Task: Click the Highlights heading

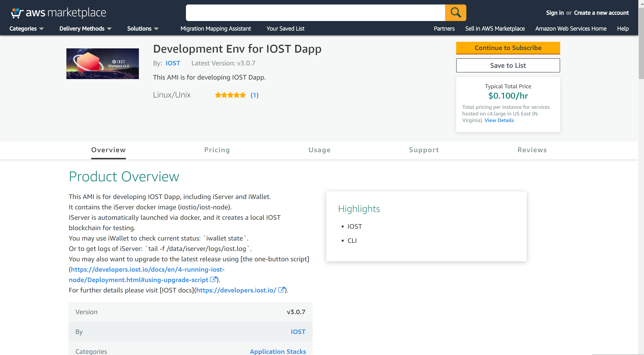Action: (359, 209)
